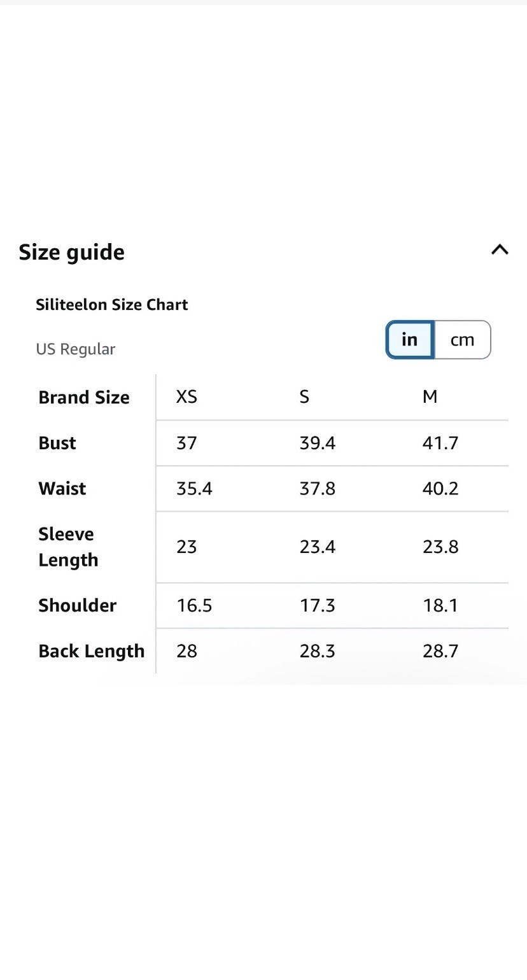This screenshot has height=980, width=527.
Task: Select the Back Length row label
Action: (x=92, y=651)
